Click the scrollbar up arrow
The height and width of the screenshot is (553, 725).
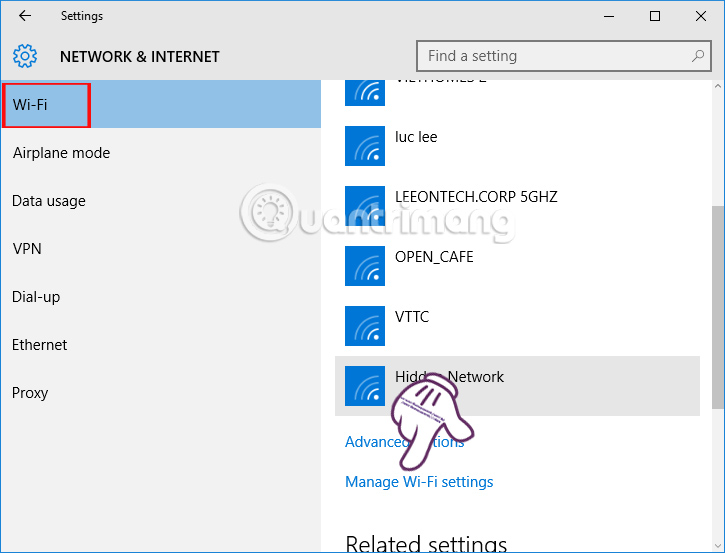[718, 86]
